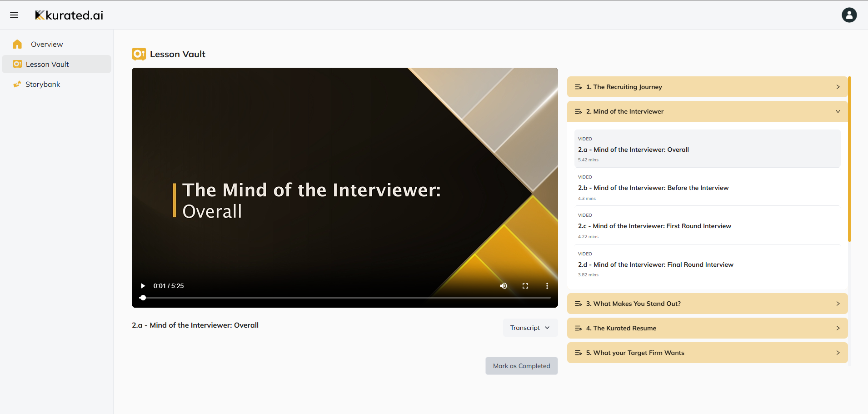Navigate to the Overview page

[47, 44]
